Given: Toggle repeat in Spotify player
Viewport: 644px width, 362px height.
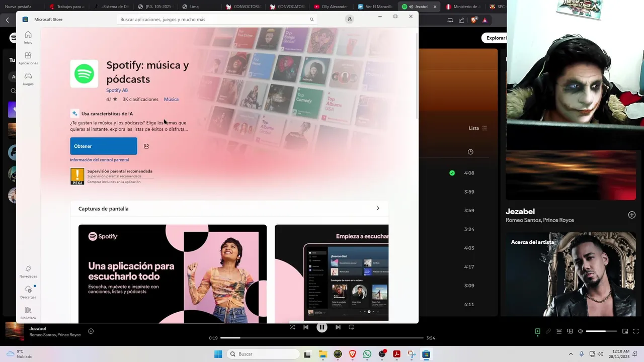Looking at the screenshot, I should point(352,327).
